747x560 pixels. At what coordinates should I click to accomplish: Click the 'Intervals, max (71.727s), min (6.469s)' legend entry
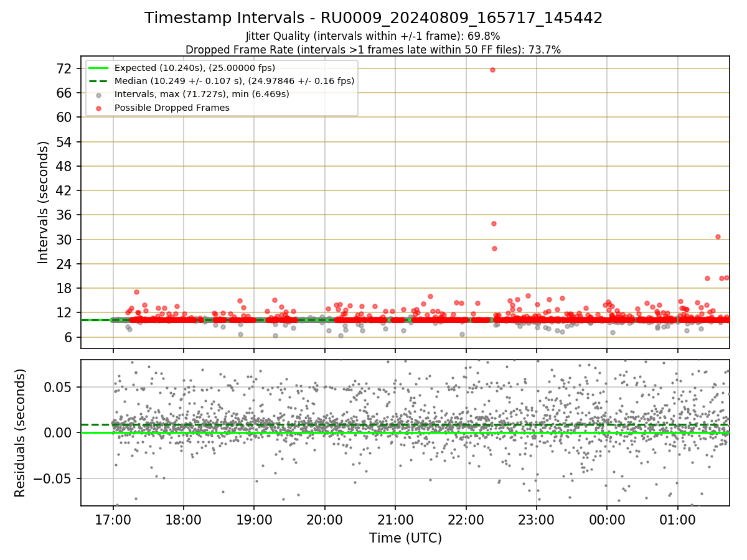pos(202,95)
